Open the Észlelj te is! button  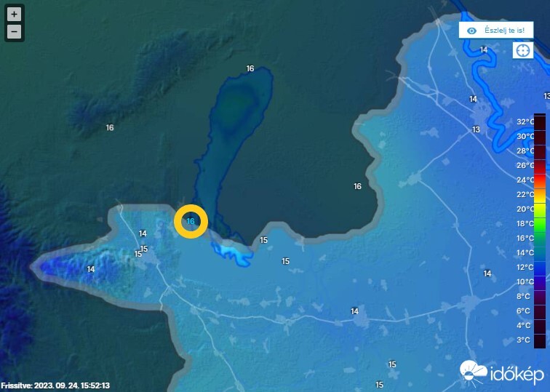496,30
